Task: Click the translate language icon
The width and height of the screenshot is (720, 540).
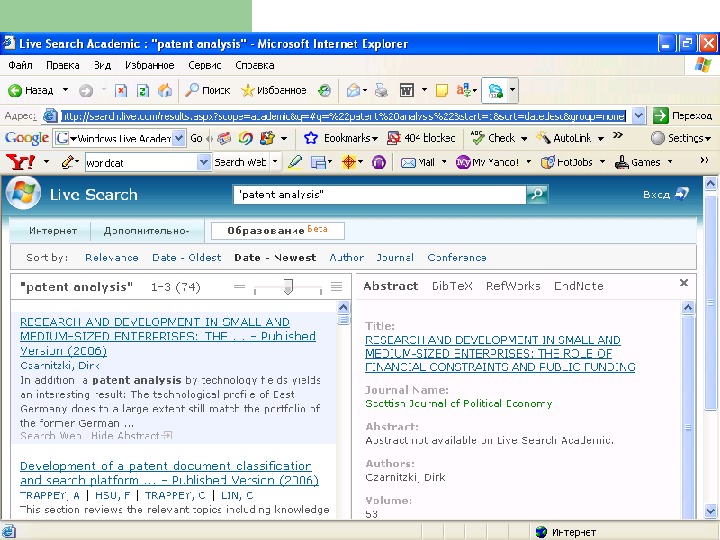Action: click(x=464, y=90)
